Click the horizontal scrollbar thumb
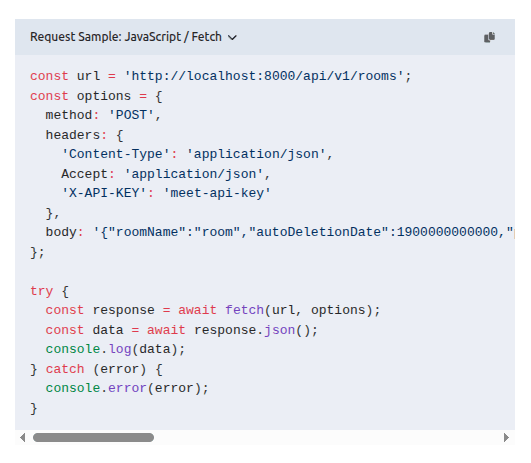The width and height of the screenshot is (531, 463). (93, 438)
